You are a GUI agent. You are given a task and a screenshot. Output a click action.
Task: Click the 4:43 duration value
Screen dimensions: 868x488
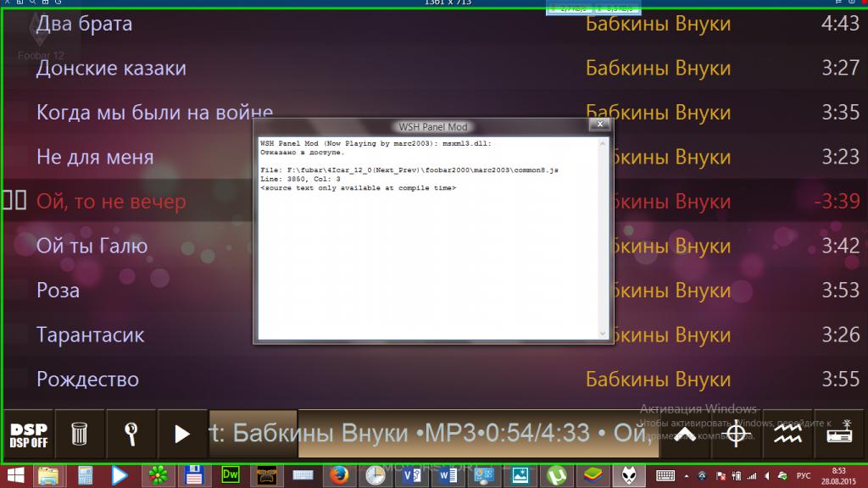(x=840, y=24)
